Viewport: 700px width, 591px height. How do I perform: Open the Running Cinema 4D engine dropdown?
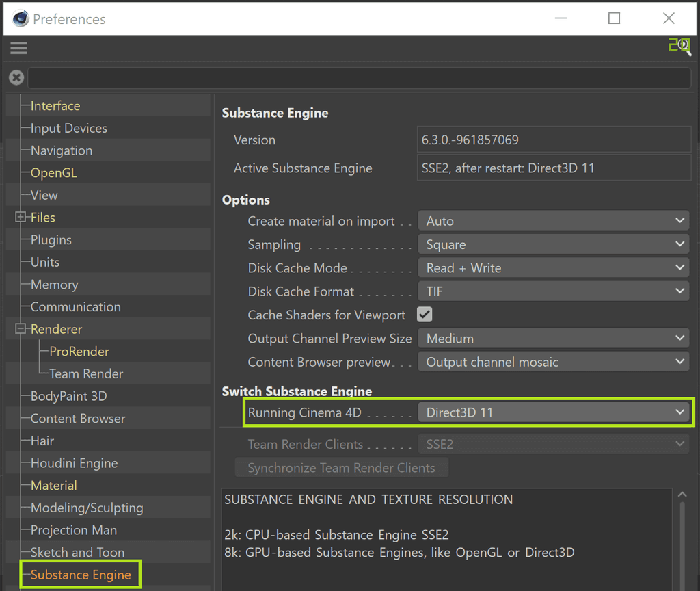tap(553, 412)
